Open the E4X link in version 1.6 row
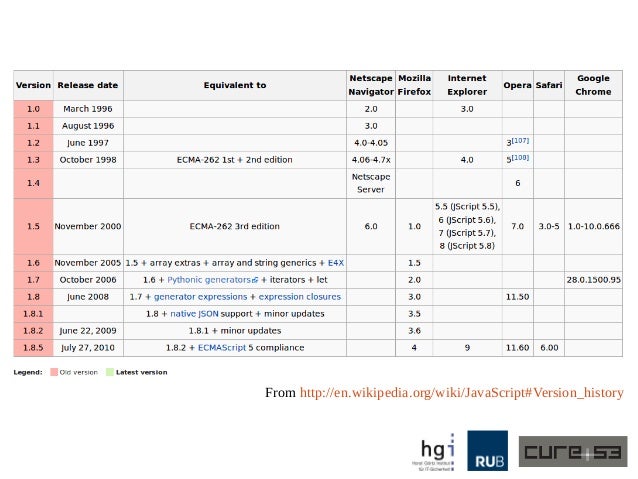This screenshot has height=479, width=638. point(336,263)
